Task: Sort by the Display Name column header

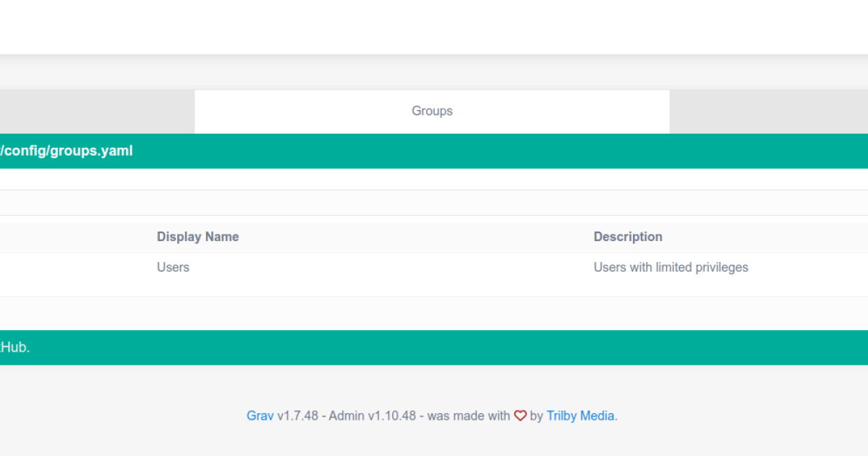Action: point(197,237)
